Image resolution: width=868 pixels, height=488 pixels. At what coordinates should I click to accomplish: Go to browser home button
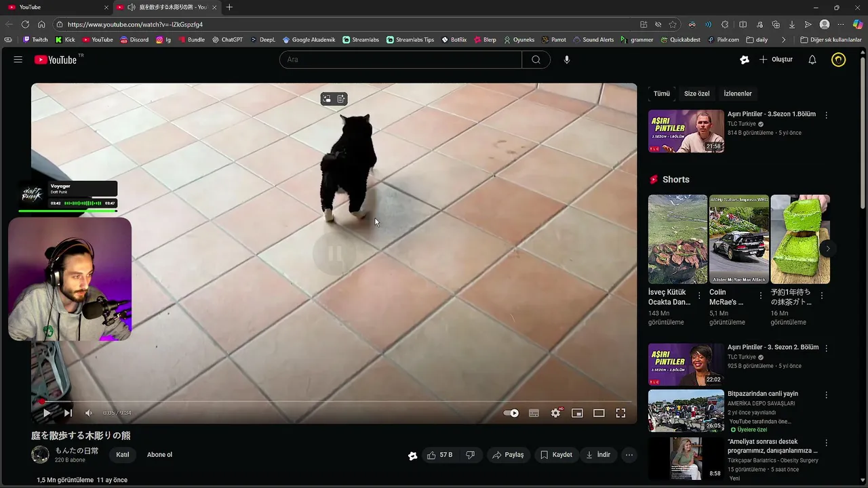[42, 24]
